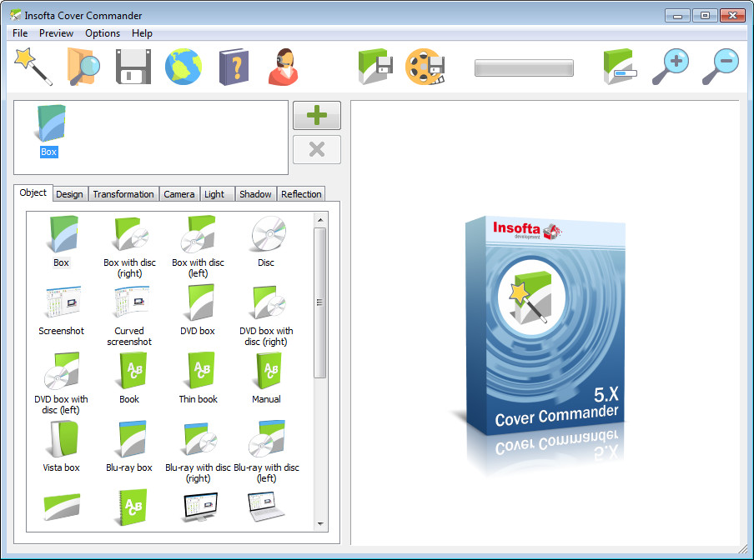Select the Box item in scene list
Image resolution: width=754 pixels, height=560 pixels.
49,131
